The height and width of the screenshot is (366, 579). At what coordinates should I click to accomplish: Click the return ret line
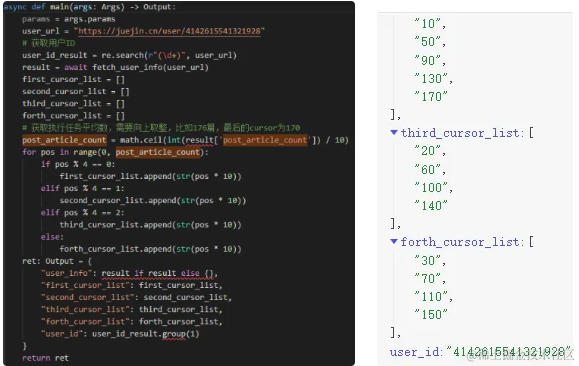point(45,358)
